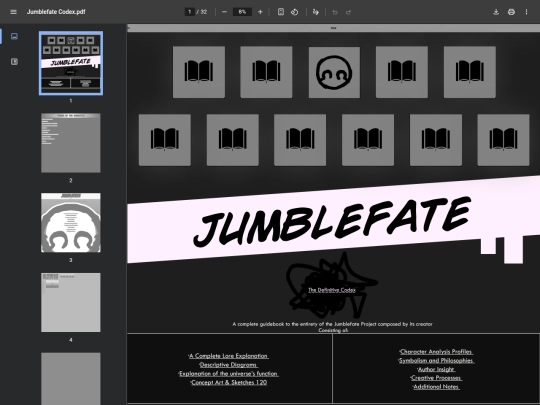540x405 pixels.
Task: Open 'Author Insight' link
Action: pos(436,369)
